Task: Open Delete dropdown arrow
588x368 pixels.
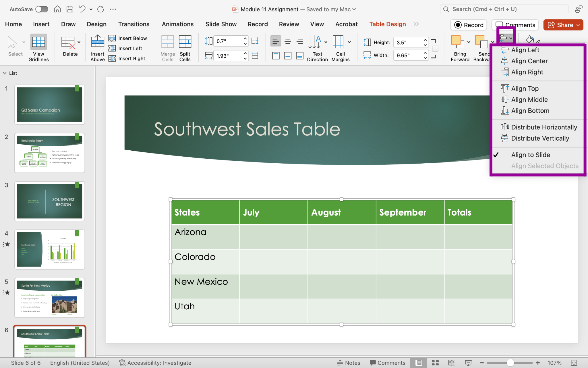Action: (79, 42)
